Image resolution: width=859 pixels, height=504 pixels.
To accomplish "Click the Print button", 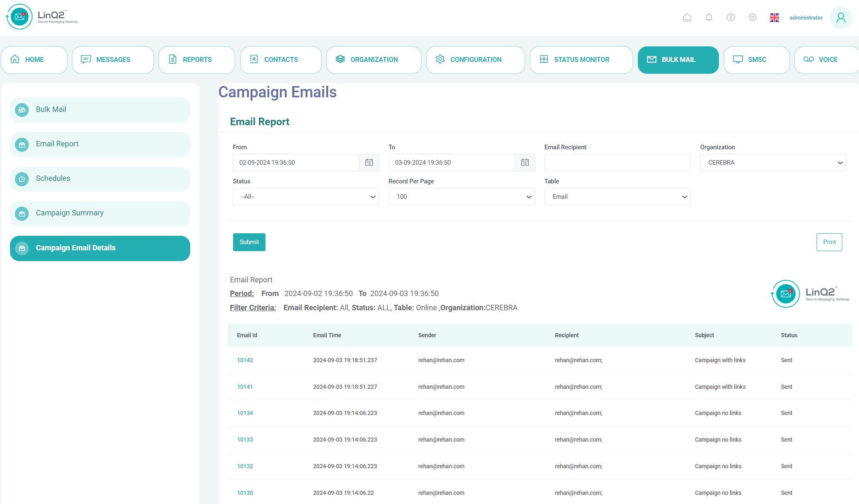I will [829, 242].
